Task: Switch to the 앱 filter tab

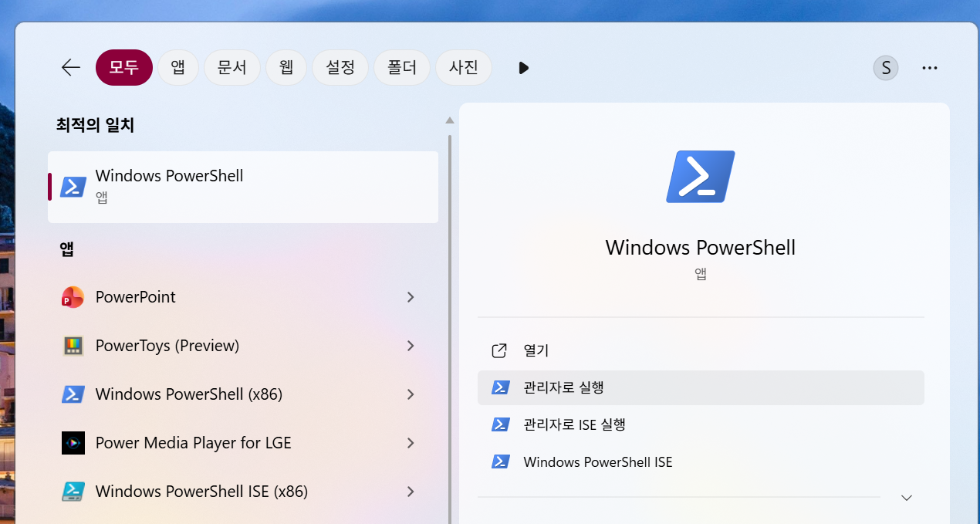Action: 178,68
